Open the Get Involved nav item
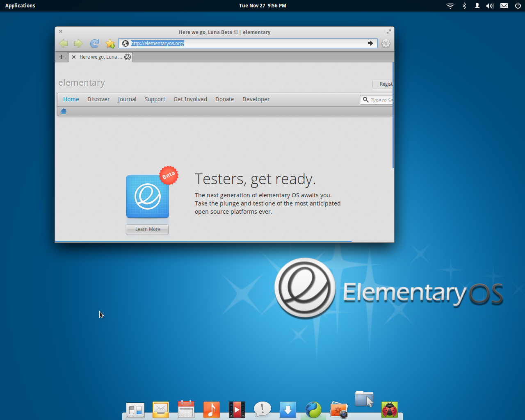Viewport: 525px width, 420px height. pos(190,99)
